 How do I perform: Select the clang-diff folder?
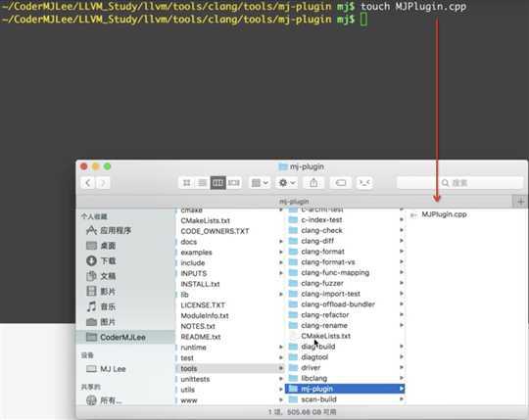point(317,241)
